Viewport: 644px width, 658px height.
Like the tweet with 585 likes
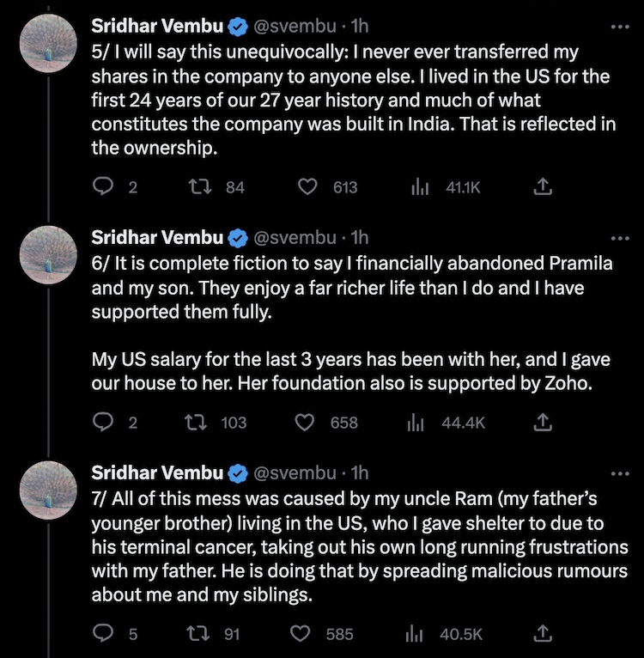tap(301, 634)
